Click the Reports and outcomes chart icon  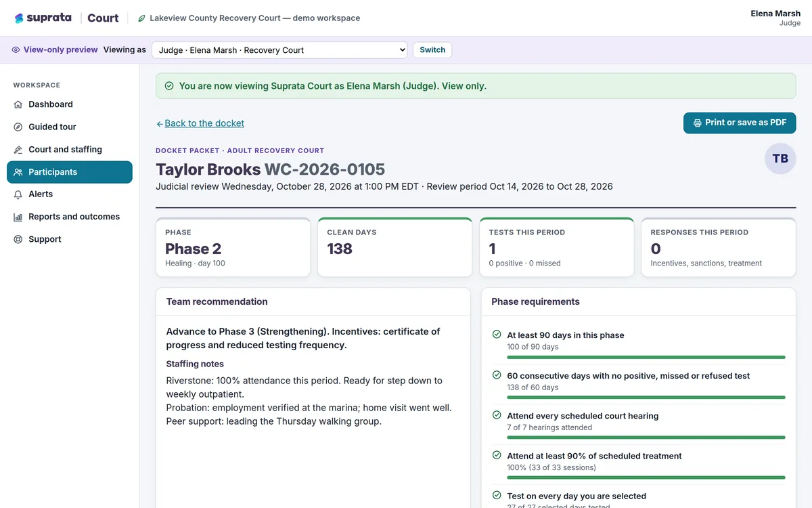tap(18, 217)
